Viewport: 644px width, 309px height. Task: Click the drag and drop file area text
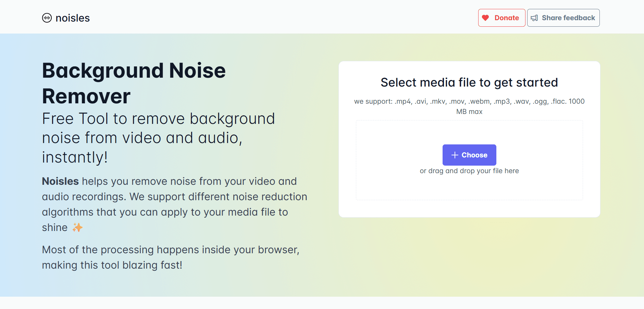click(469, 171)
